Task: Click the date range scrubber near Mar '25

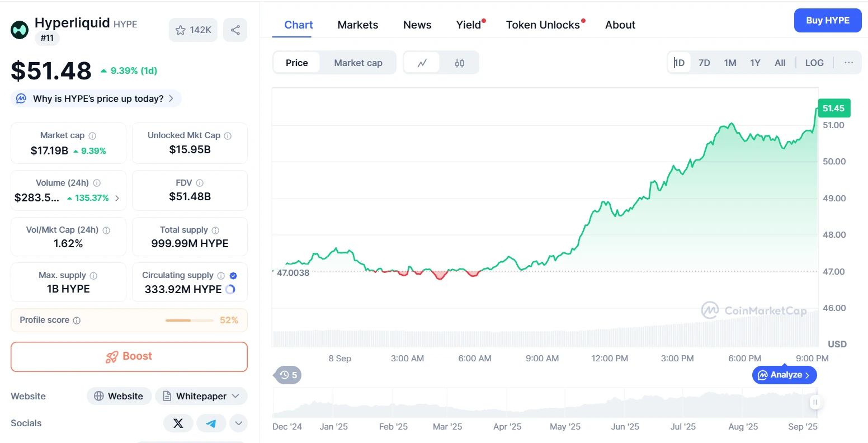Action: (447, 403)
